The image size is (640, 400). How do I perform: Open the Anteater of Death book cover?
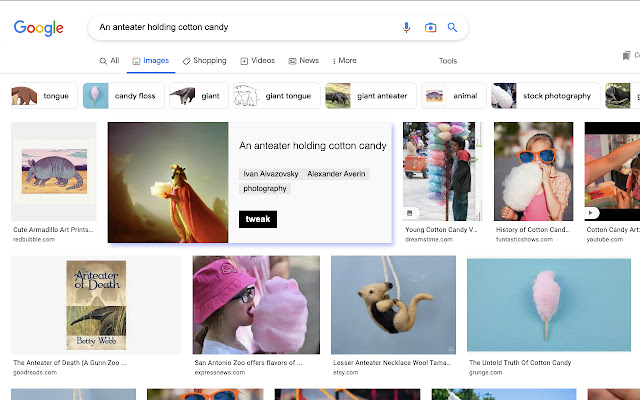tap(96, 305)
